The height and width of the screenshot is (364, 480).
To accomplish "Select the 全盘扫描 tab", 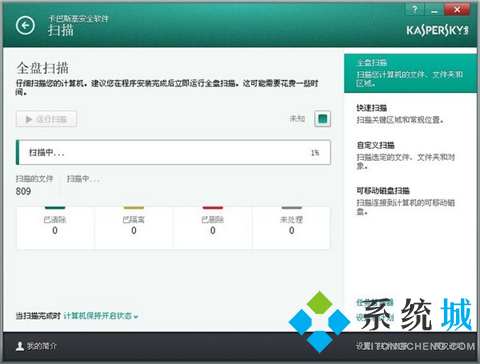I will 410,73.
